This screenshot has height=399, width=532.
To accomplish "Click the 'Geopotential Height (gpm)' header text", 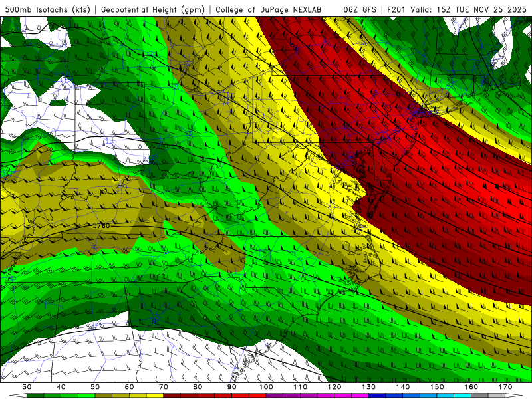I will 153,9.
